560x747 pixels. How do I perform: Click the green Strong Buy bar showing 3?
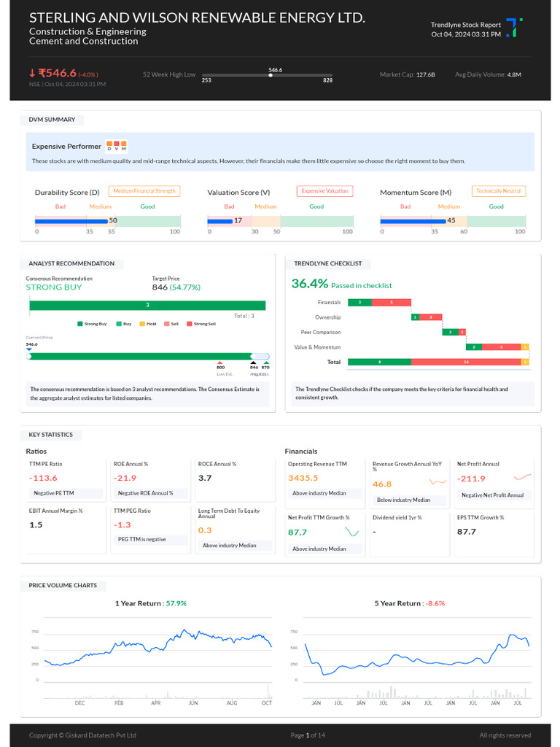click(x=147, y=306)
